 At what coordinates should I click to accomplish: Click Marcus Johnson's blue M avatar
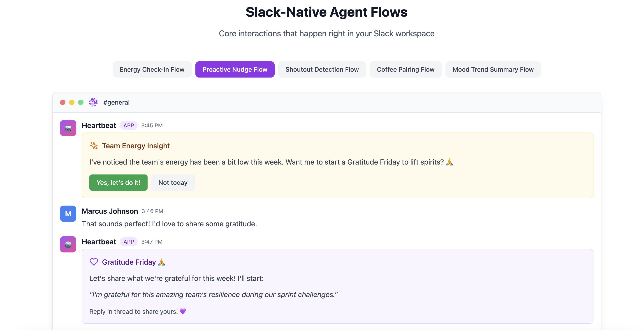coord(68,214)
